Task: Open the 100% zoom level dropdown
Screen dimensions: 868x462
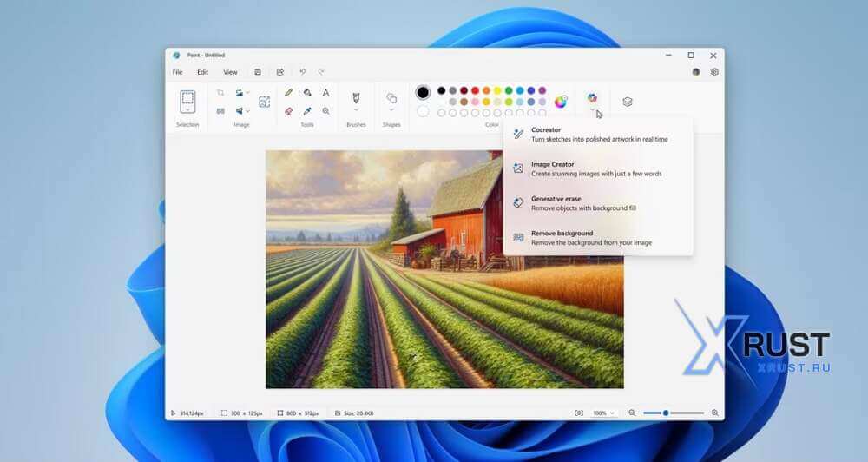Action: click(x=603, y=413)
